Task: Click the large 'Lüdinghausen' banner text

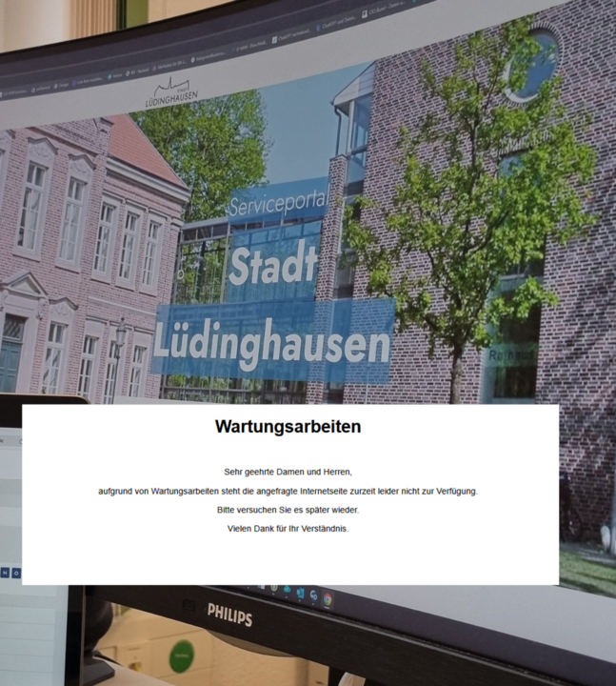Action: (271, 344)
